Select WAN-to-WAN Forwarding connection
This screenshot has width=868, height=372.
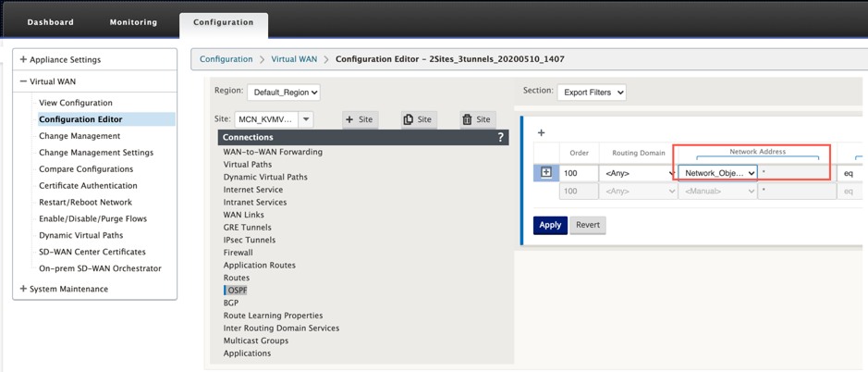(x=273, y=152)
